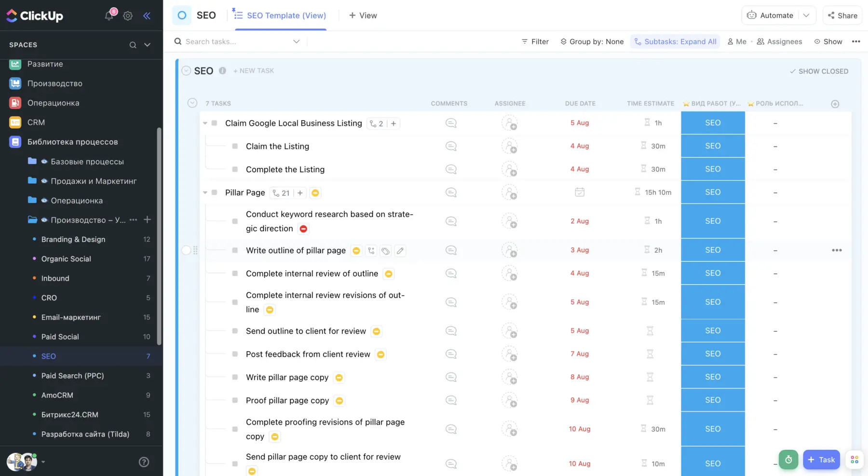Assign user to Proof pillar page copy
The width and height of the screenshot is (868, 476).
[509, 400]
